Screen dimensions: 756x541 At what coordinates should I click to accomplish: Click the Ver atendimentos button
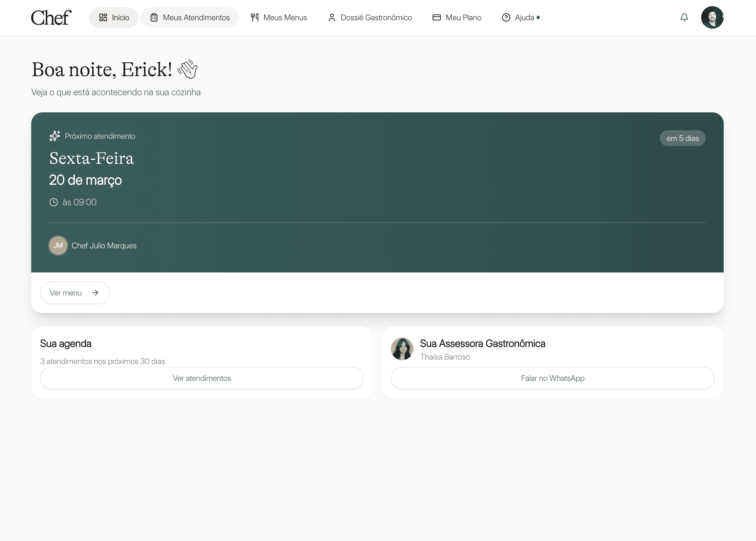(202, 378)
